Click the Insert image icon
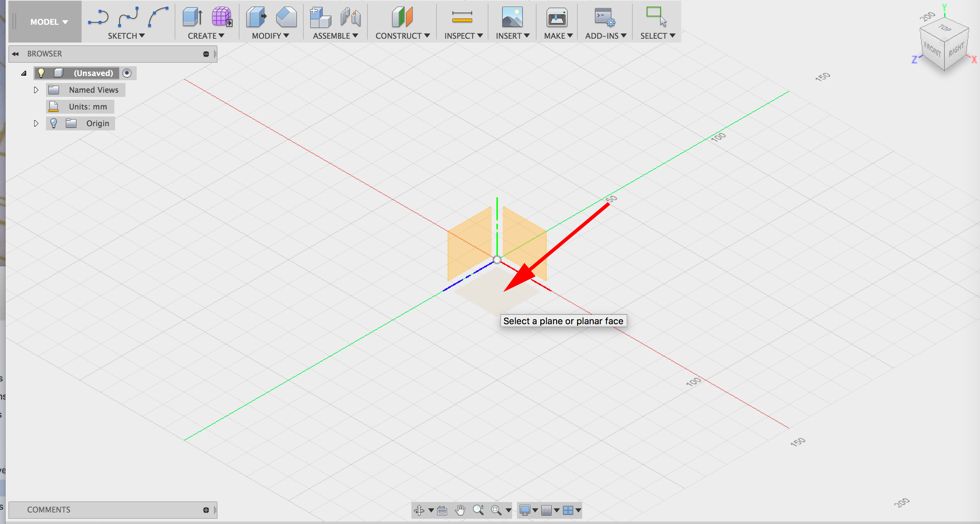 512,17
